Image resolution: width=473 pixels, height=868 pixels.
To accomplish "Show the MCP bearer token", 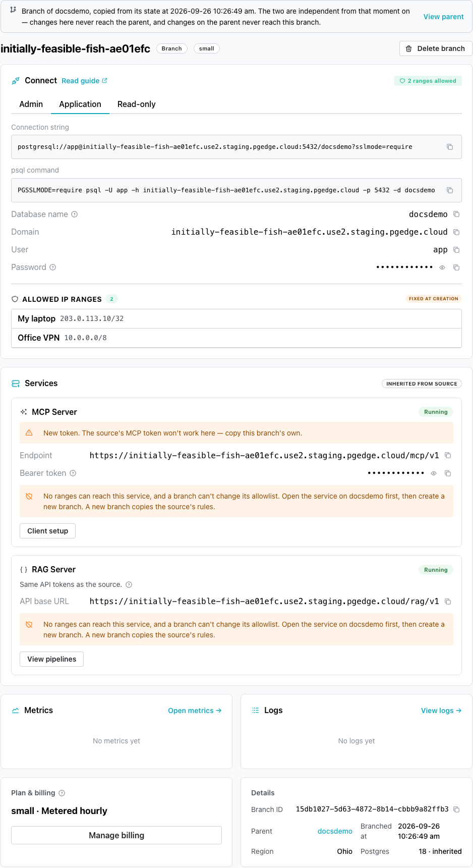I will [434, 473].
